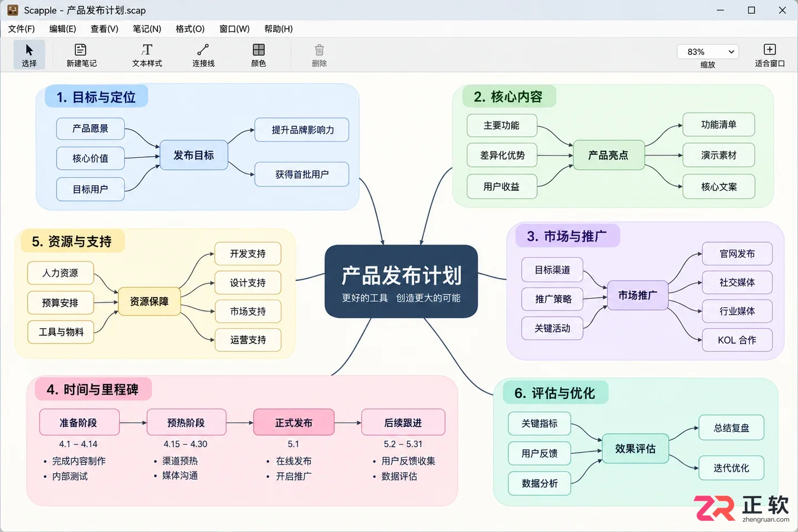Click the 5. 资源与支持 group title

click(72, 242)
